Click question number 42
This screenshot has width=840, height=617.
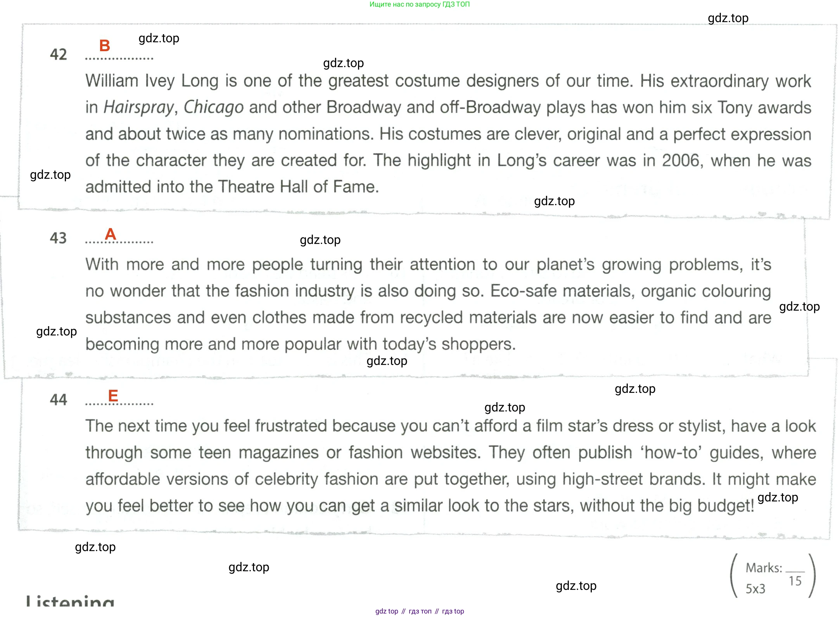point(59,55)
